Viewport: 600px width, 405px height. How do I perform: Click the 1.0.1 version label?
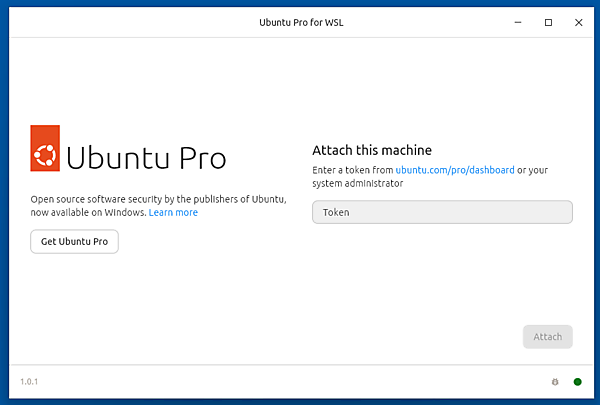pos(29,382)
